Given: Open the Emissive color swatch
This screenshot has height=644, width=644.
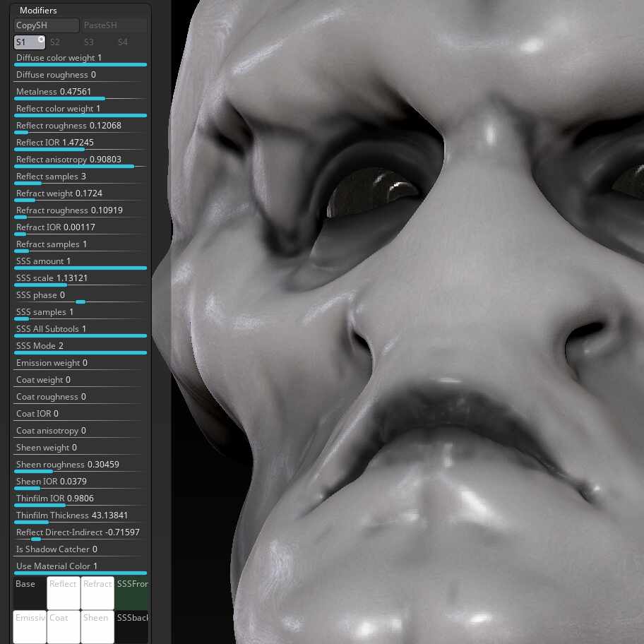Looking at the screenshot, I should point(30,626).
